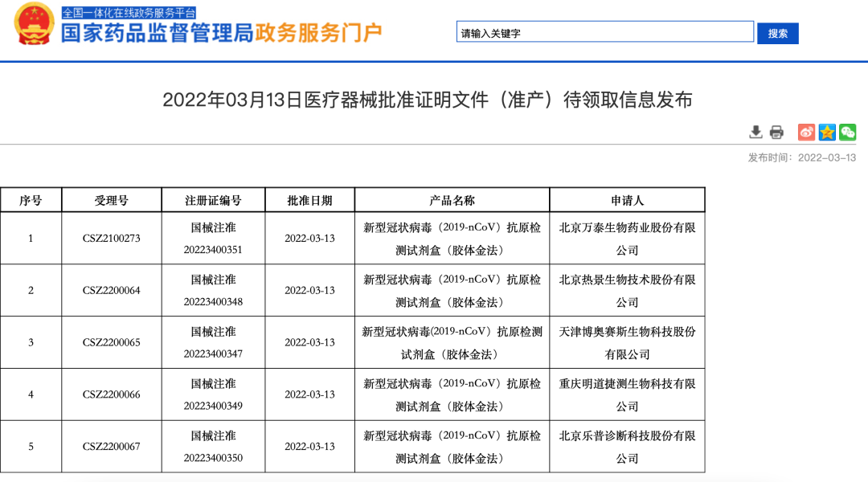868x482 pixels.
Task: Click registration number ending 20223400348
Action: point(213,301)
